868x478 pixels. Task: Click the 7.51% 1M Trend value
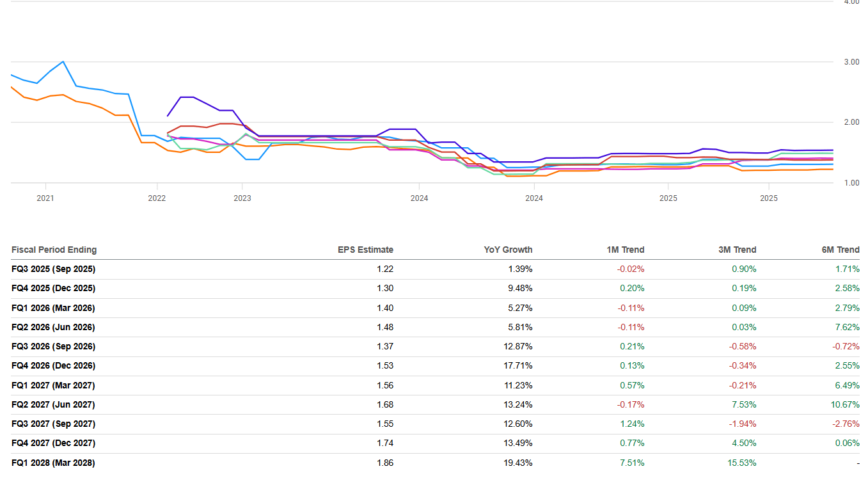pos(631,463)
